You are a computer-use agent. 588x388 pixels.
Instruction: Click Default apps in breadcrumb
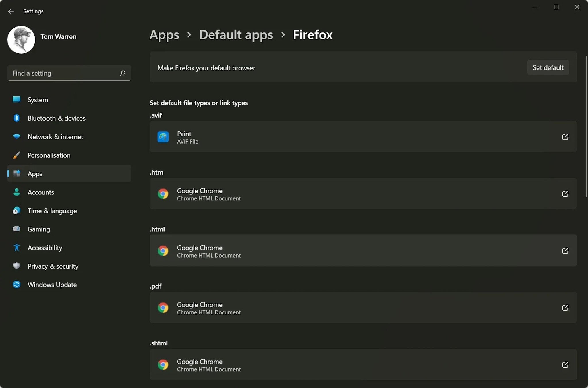tap(236, 34)
